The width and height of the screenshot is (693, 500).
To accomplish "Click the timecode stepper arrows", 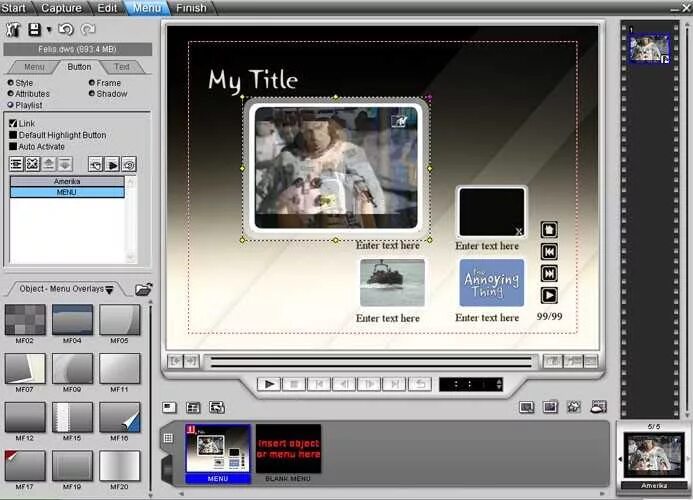I will 499,384.
